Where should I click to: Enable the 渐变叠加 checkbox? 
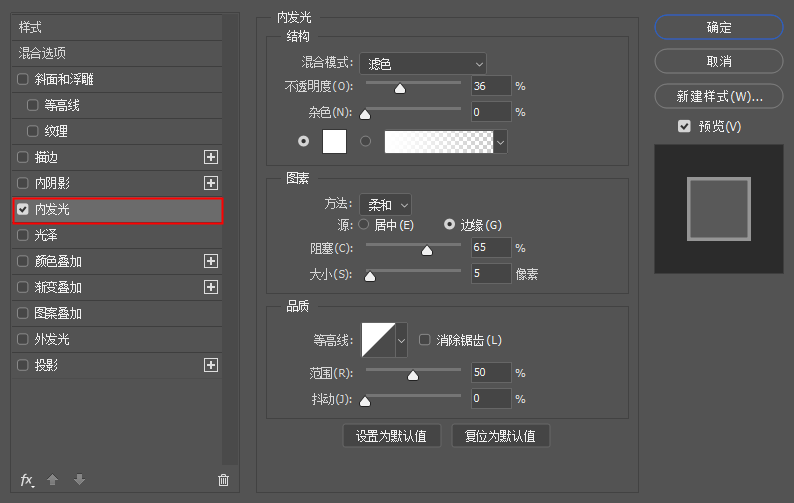click(x=23, y=287)
